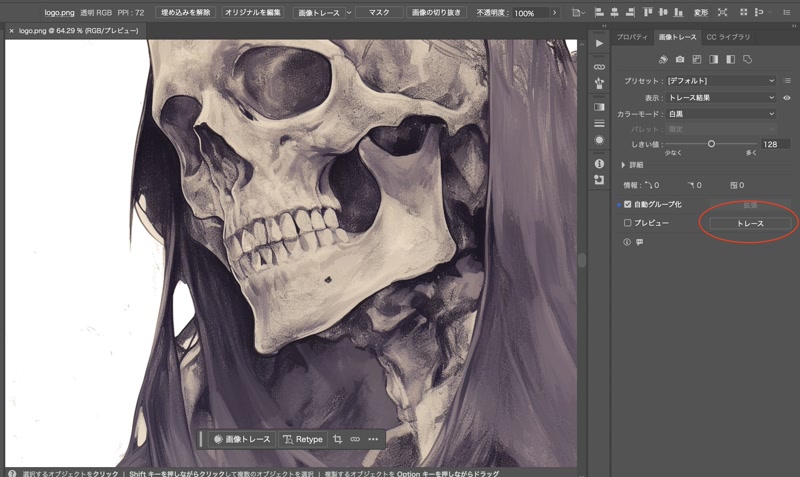Click the 埋め込みを解除 button
Image resolution: width=800 pixels, height=477 pixels.
pos(186,12)
